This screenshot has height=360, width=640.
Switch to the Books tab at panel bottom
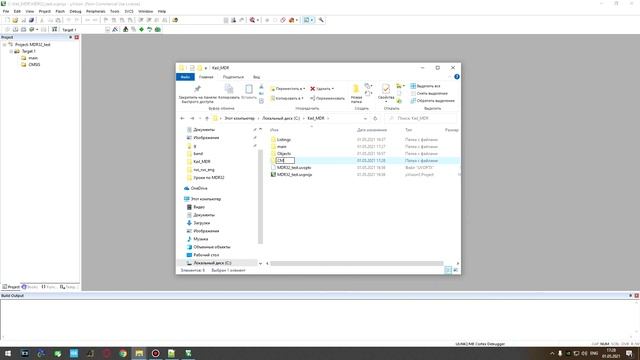click(30, 287)
